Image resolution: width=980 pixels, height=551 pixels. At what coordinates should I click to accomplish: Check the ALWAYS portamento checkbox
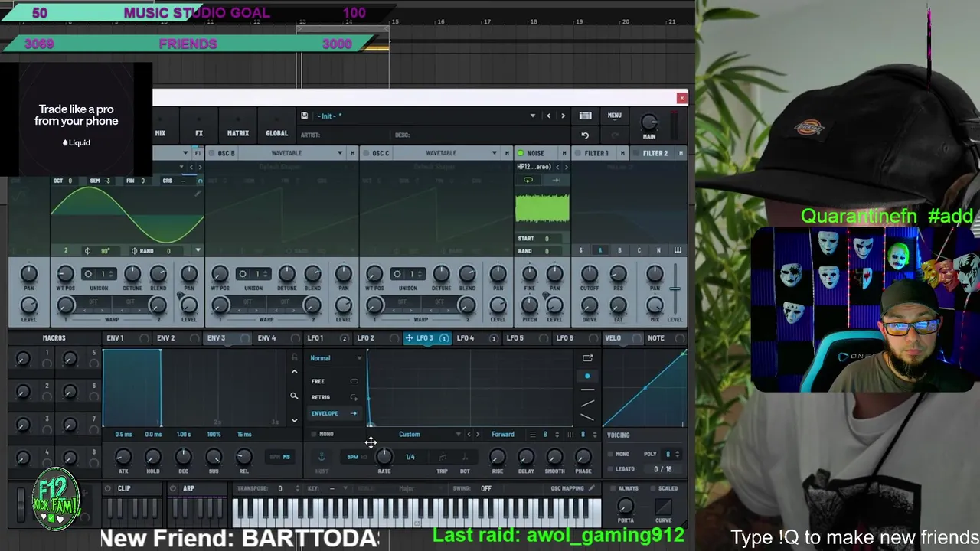(612, 488)
